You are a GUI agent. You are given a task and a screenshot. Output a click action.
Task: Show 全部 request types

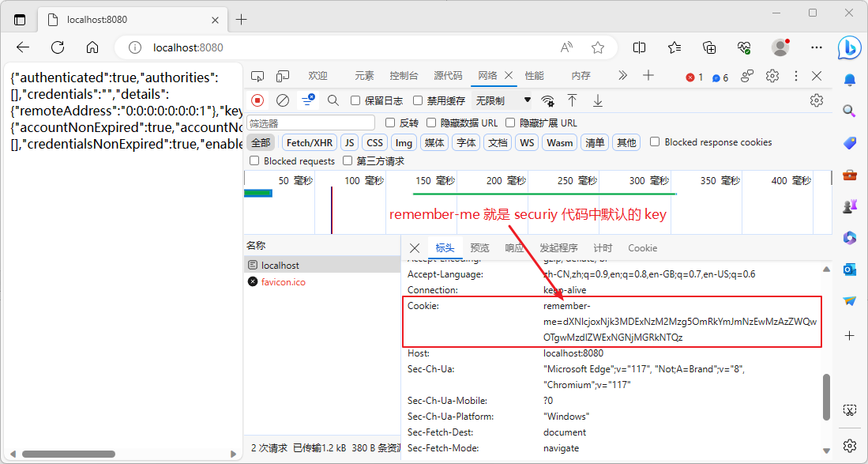(261, 143)
